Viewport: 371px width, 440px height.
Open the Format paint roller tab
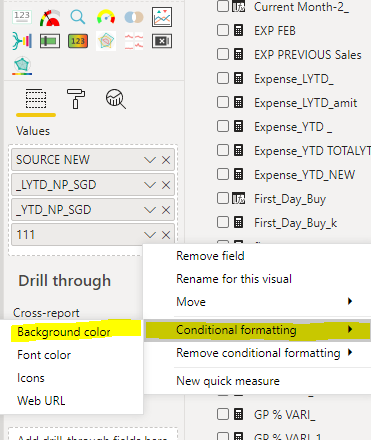pyautogui.click(x=76, y=99)
